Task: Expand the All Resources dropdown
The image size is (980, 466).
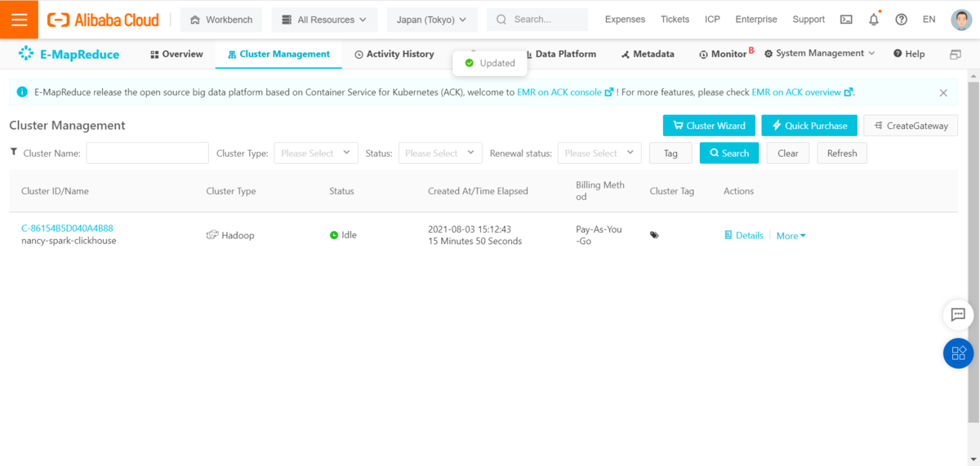Action: click(324, 20)
